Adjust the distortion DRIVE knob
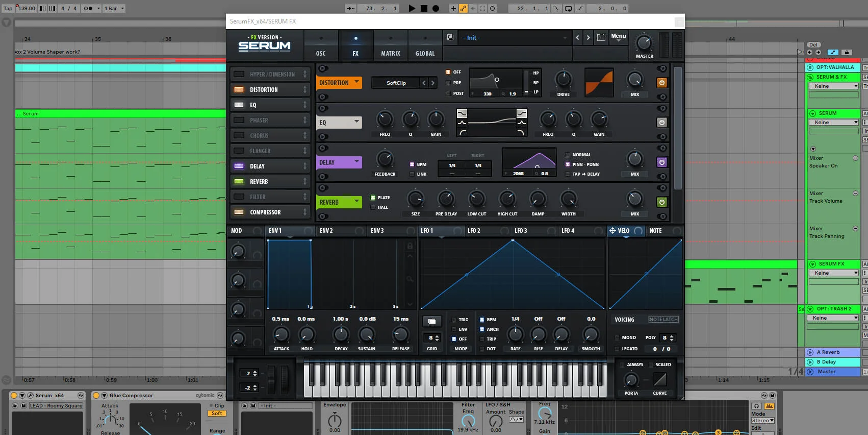The image size is (868, 435). coord(563,79)
